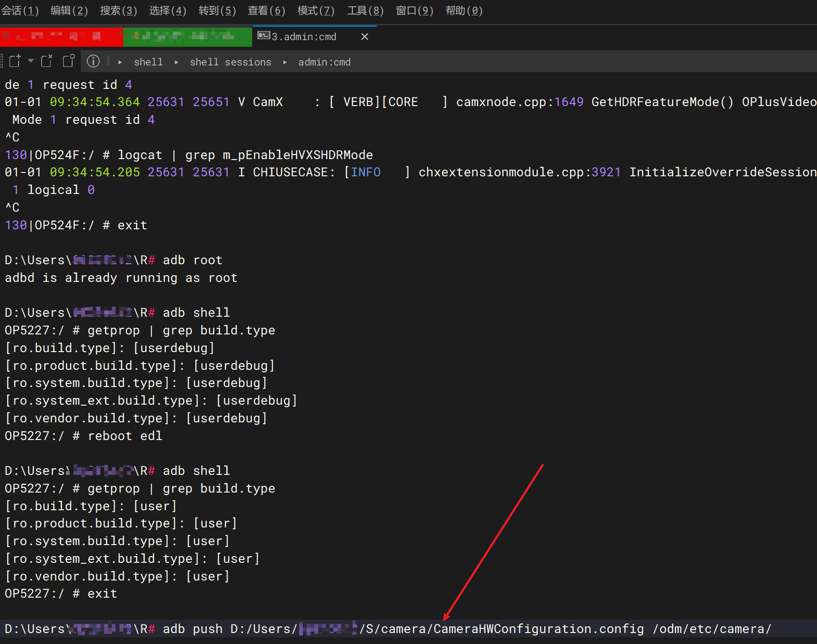This screenshot has height=644, width=817.
Task: Click the cmd icon on the admin:cmd tab
Action: [264, 36]
